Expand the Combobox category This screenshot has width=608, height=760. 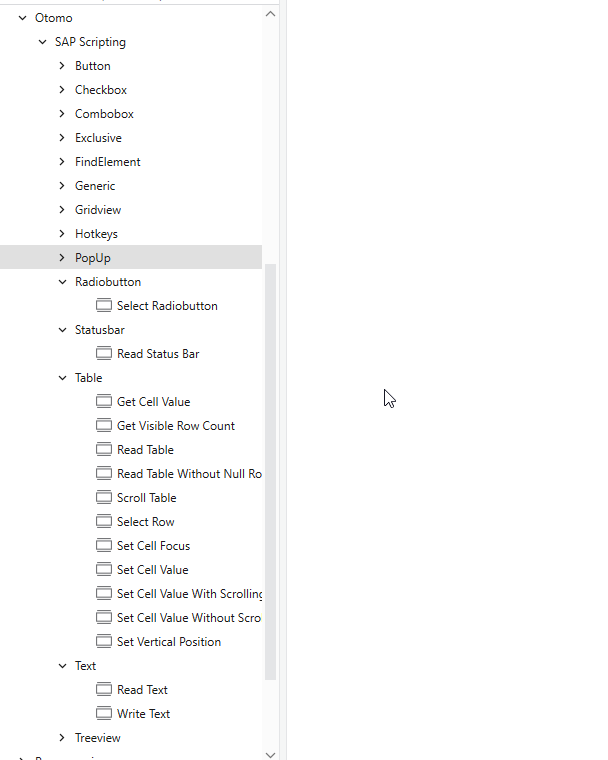(x=62, y=114)
